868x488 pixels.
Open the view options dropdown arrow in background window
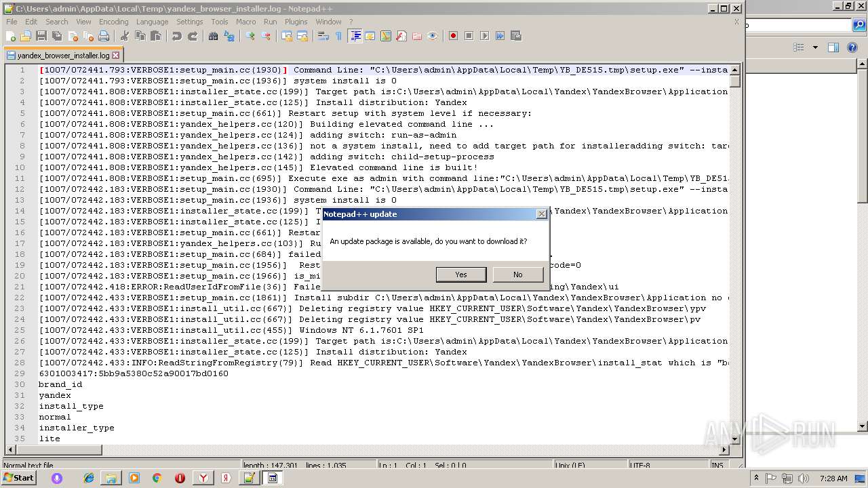click(815, 47)
